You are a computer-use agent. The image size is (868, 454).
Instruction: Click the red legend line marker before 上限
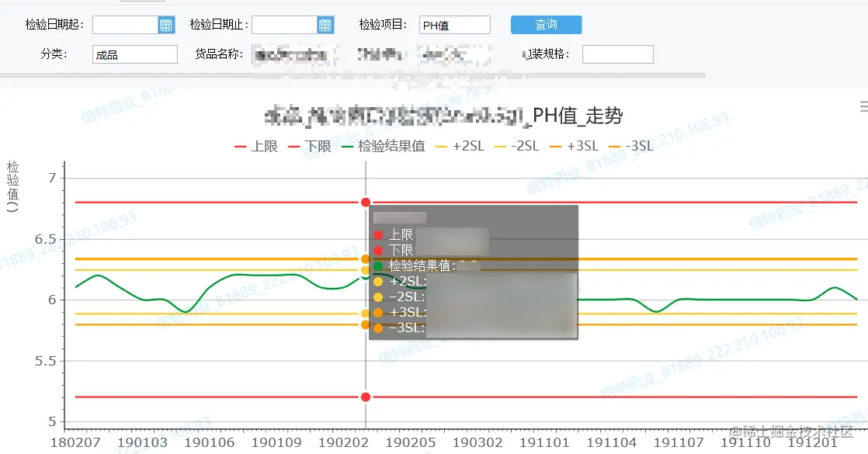click(241, 145)
